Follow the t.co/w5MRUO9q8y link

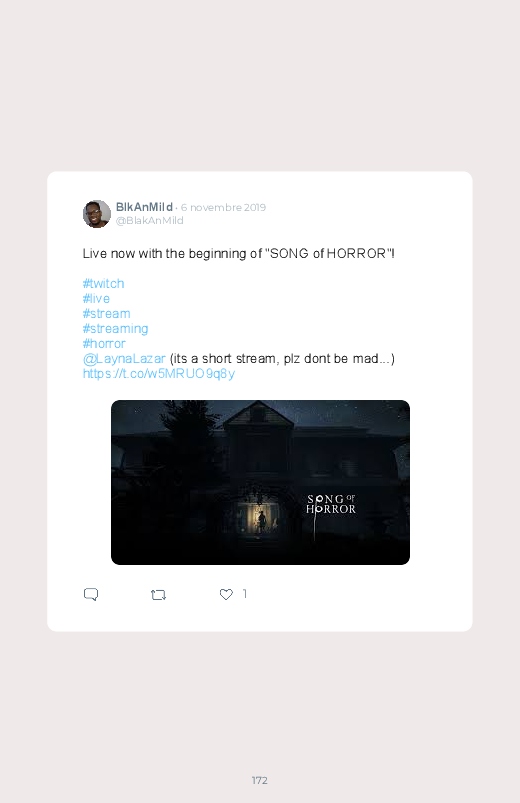tap(159, 373)
